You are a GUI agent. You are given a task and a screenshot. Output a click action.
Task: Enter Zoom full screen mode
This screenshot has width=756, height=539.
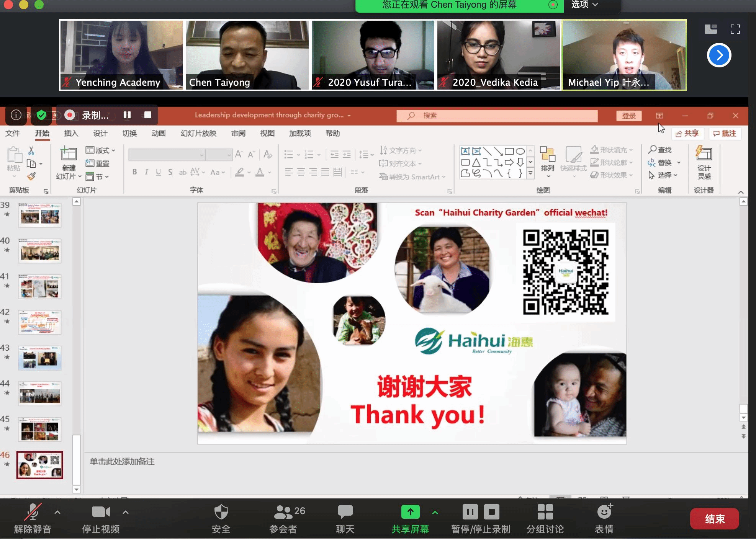[735, 29]
